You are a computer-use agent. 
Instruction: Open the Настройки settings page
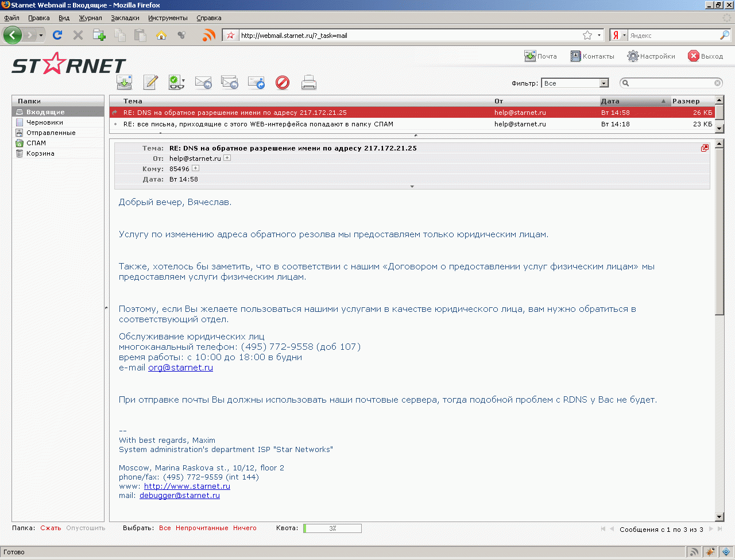coord(651,56)
